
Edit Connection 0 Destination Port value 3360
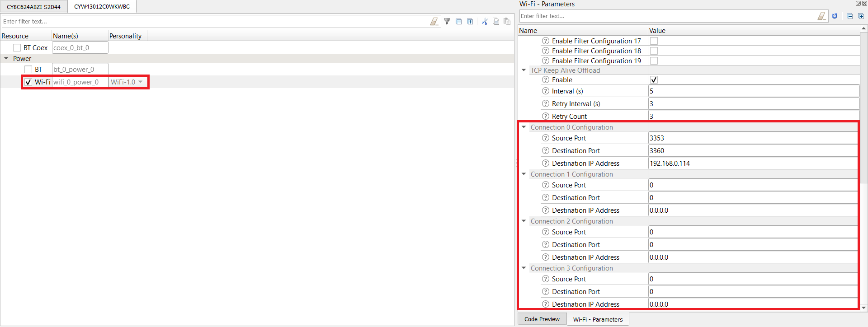[753, 150]
